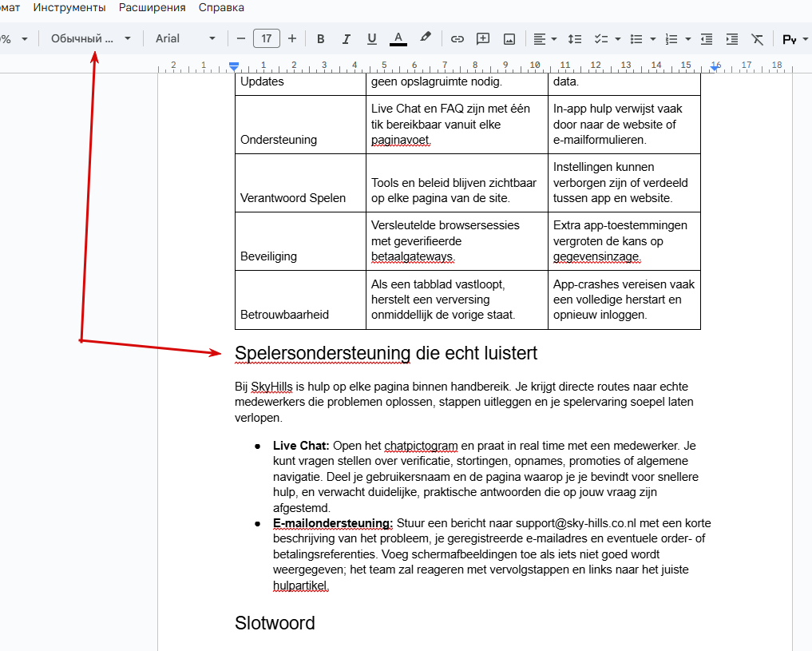The image size is (812, 651).
Task: Expand the numbered list dropdown arrow
Action: pyautogui.click(x=687, y=39)
